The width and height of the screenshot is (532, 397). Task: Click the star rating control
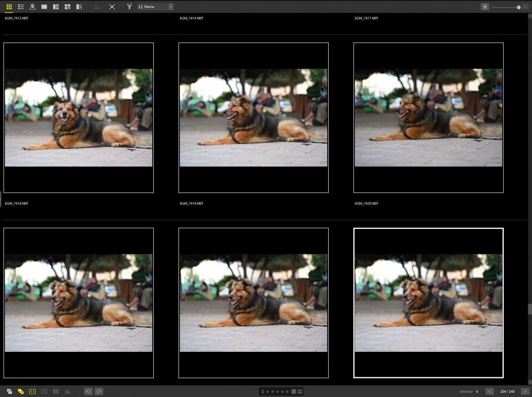277,392
